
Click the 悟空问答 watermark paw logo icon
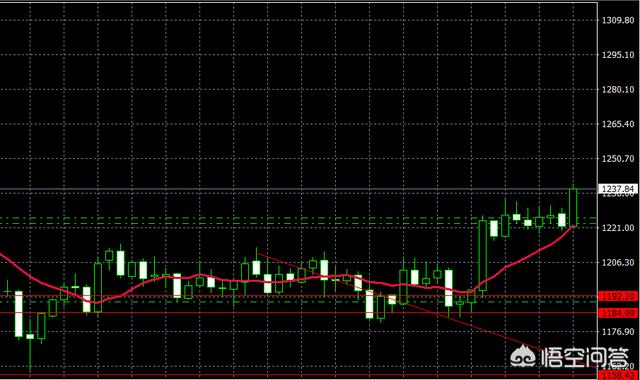click(524, 357)
